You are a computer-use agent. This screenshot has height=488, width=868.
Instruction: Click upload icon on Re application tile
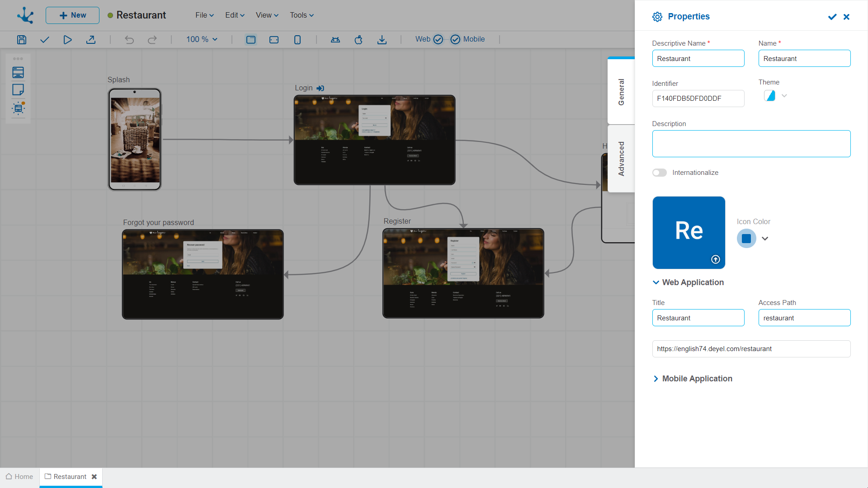tap(715, 259)
